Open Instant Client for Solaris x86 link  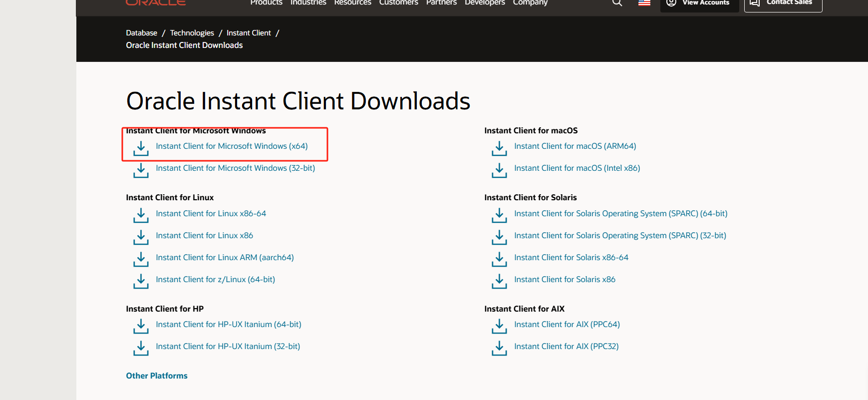[x=565, y=280]
